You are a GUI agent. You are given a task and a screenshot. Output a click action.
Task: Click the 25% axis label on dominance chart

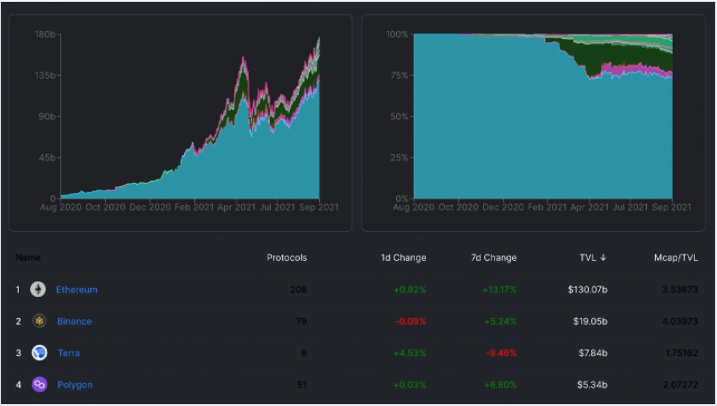click(399, 157)
